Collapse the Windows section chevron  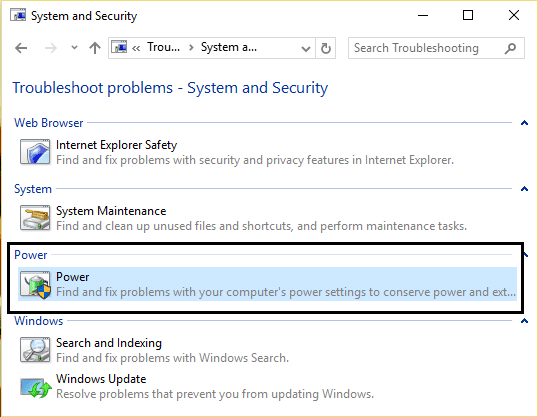point(524,321)
